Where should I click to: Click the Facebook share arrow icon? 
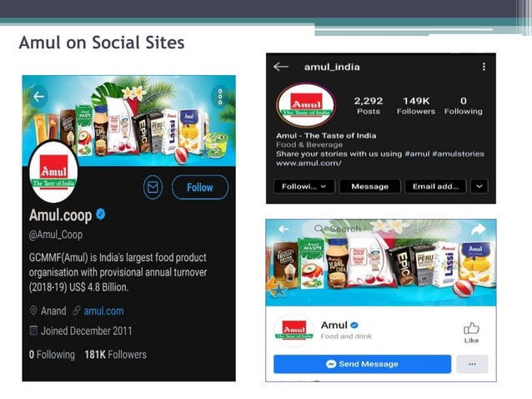coord(479,230)
